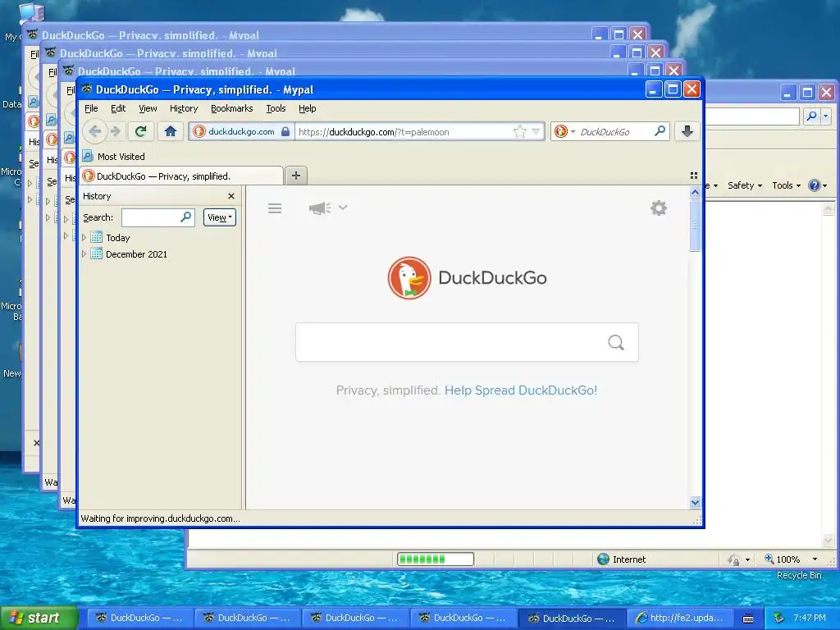Screen dimensions: 840x630
Task: Click Internet Explorer help question mark icon
Action: click(815, 185)
